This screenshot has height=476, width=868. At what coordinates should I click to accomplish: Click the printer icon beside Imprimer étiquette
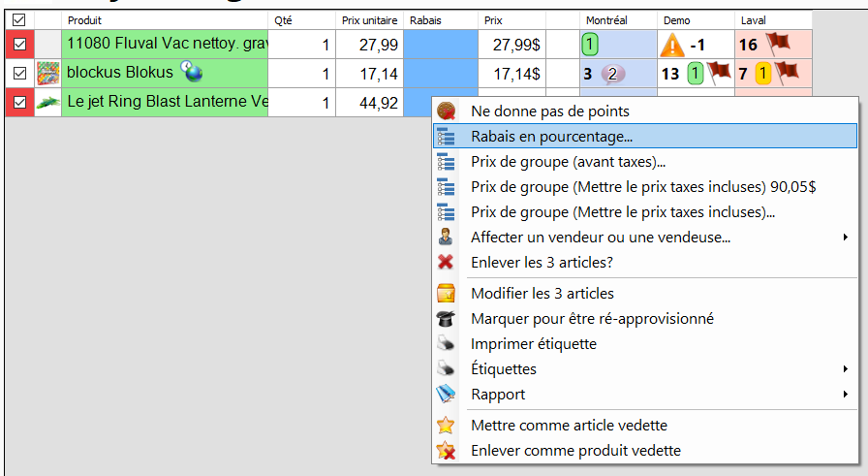(x=446, y=343)
